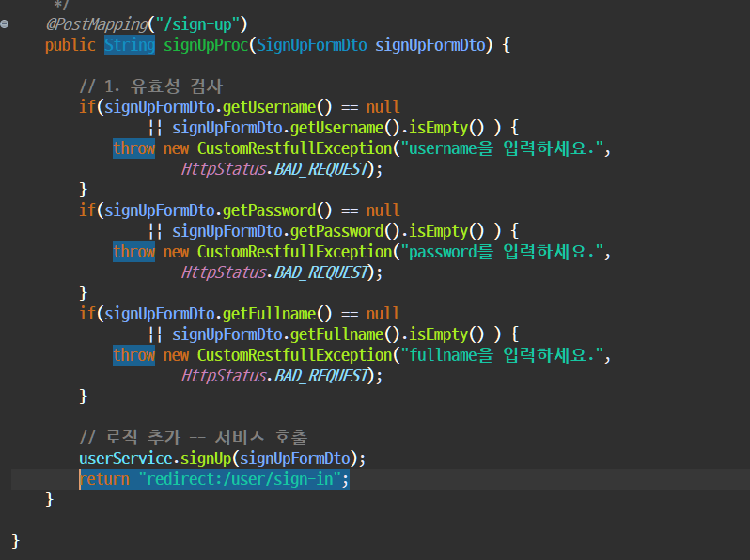The image size is (750, 560).
Task: Click throw keyword before fullname exception
Action: (x=133, y=355)
